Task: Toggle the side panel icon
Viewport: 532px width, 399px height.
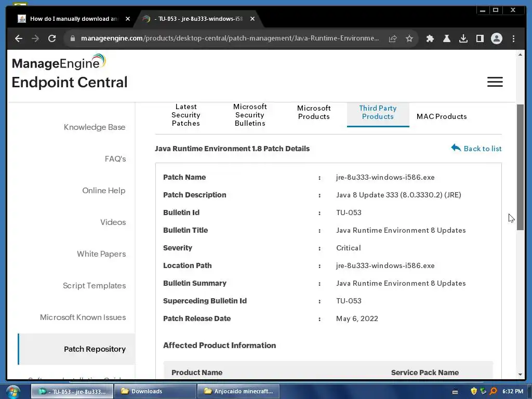Action: point(480,38)
